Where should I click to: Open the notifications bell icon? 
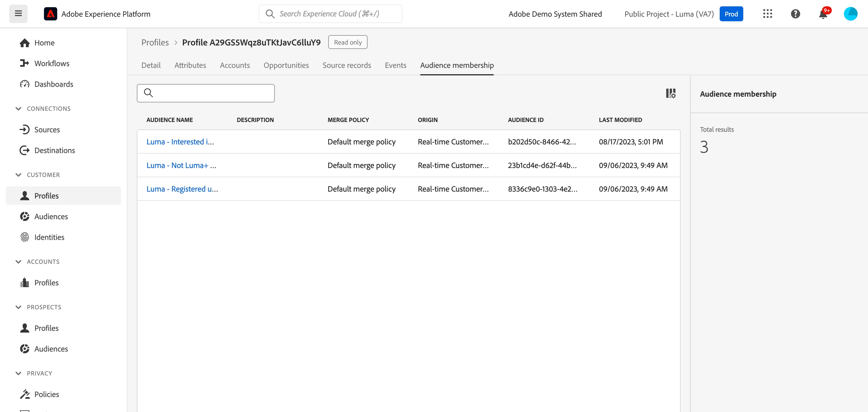point(823,14)
